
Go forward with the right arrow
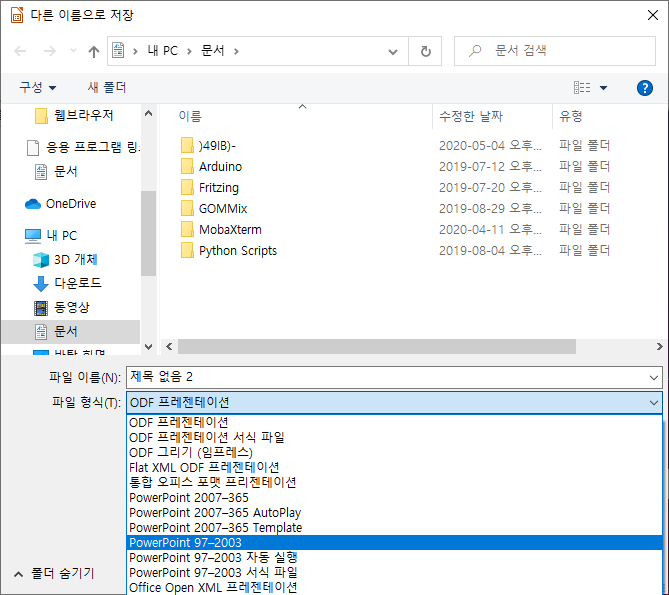tap(50, 51)
